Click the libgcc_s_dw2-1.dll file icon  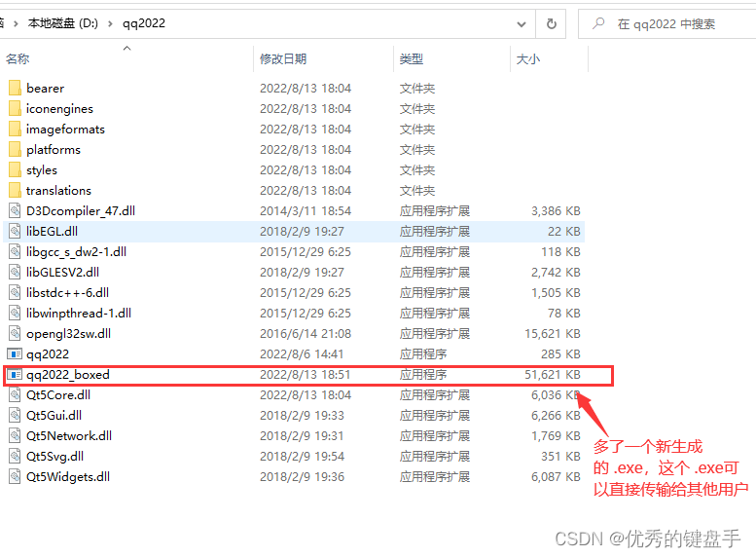click(x=15, y=251)
